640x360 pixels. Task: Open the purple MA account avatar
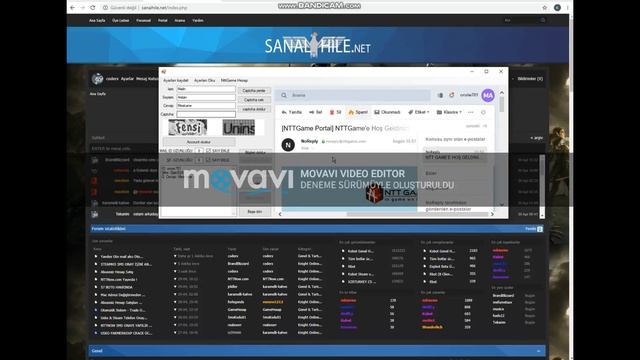click(x=488, y=95)
